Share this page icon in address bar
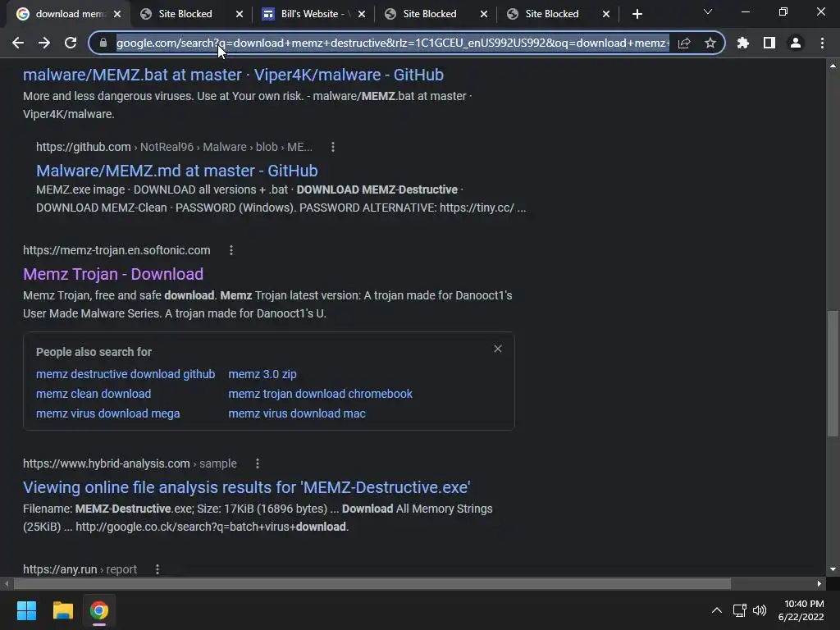 tap(684, 43)
